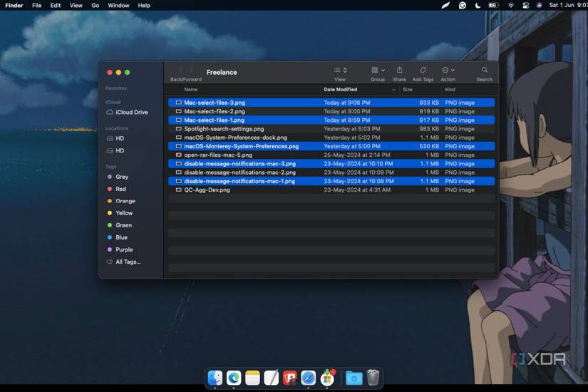Screen dimensions: 588x392
Task: Select the Orange tag in sidebar
Action: coord(121,201)
